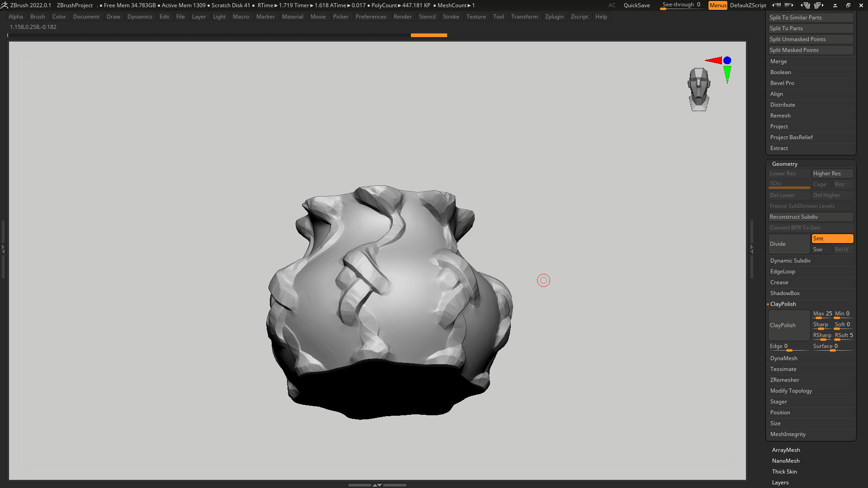Load next UI color scheme
The image size is (868, 488).
[x=789, y=5]
